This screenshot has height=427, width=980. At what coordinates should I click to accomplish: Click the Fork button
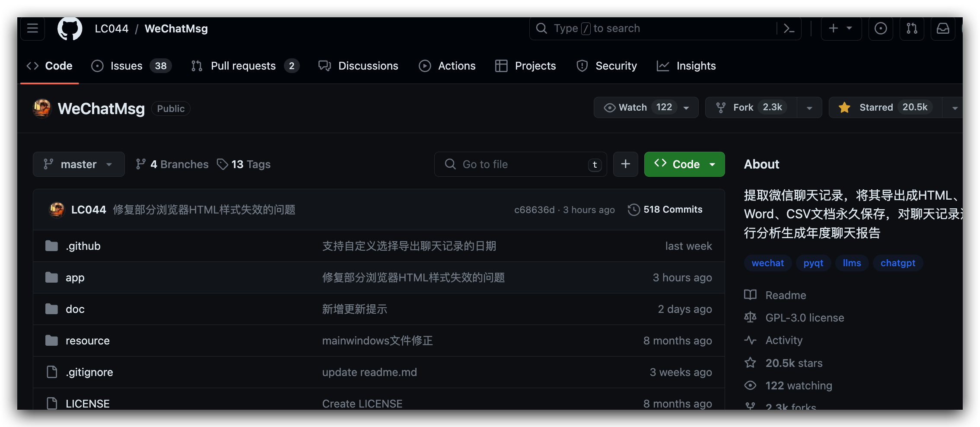(x=751, y=108)
